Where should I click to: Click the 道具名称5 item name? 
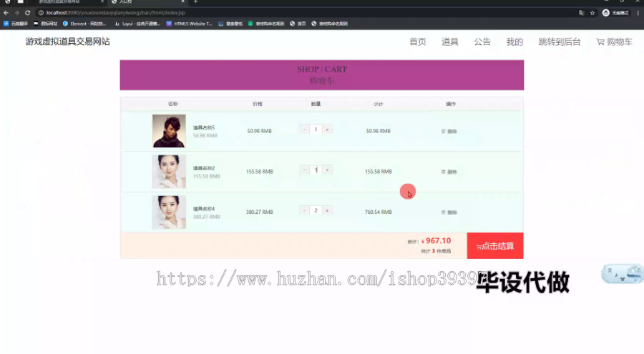tap(204, 128)
